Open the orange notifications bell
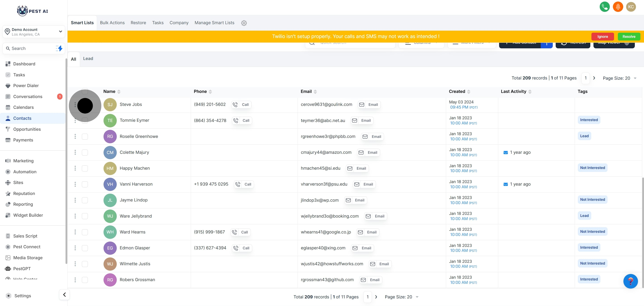Image resolution: width=644 pixels, height=306 pixels. [x=618, y=7]
